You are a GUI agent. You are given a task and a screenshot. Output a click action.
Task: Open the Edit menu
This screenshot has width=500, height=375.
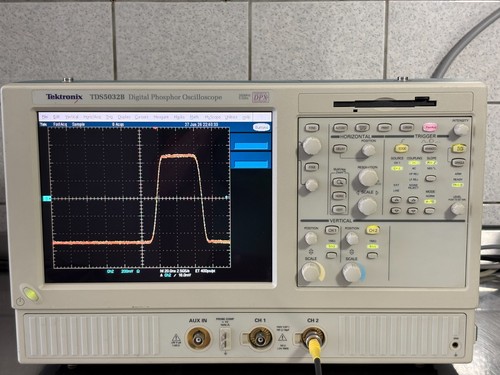(x=56, y=117)
